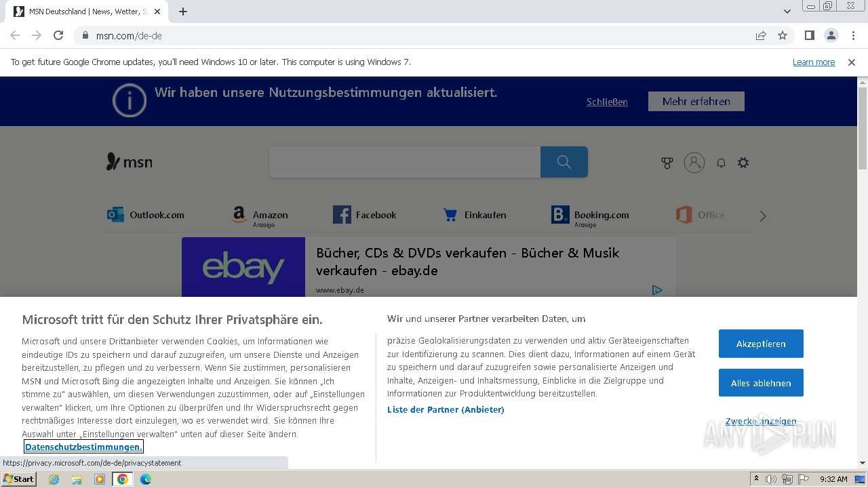Open the MSN sign-in account icon
Screen dimensions: 868x488
694,163
